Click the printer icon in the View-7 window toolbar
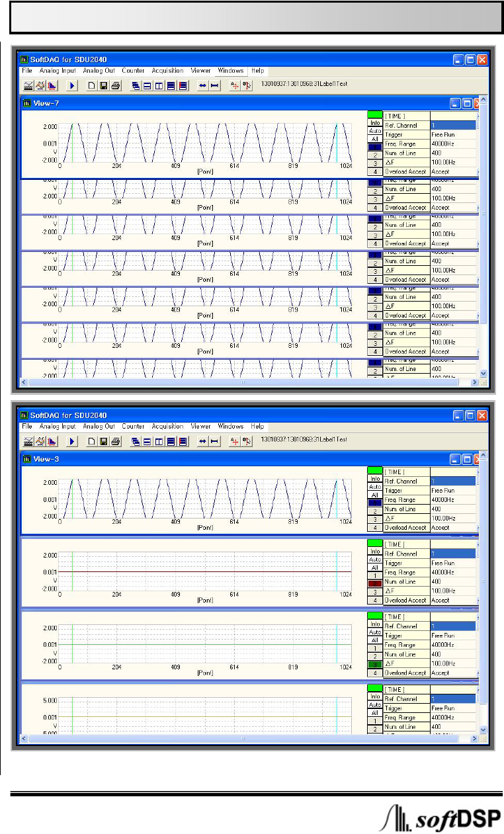504x834 pixels. (115, 85)
